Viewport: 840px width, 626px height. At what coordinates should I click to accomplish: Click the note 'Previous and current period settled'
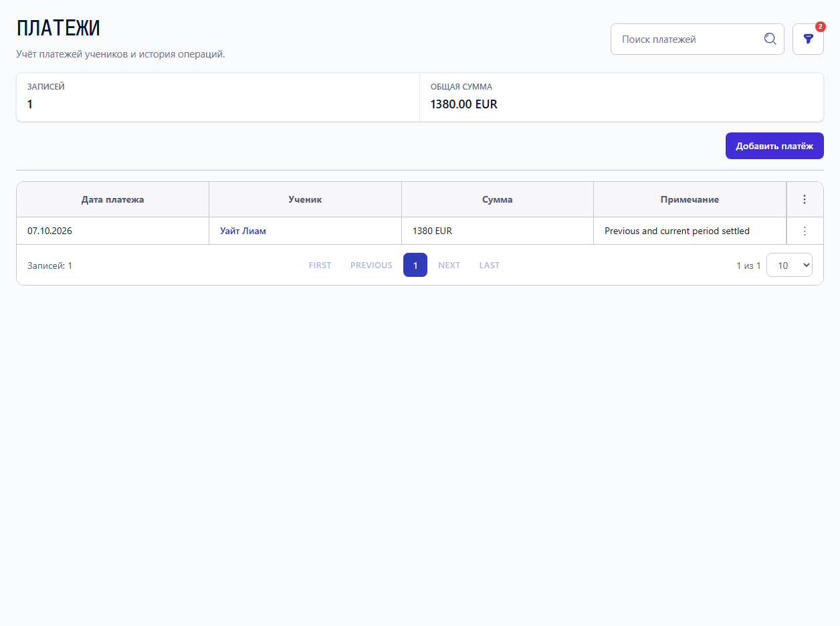tap(677, 231)
